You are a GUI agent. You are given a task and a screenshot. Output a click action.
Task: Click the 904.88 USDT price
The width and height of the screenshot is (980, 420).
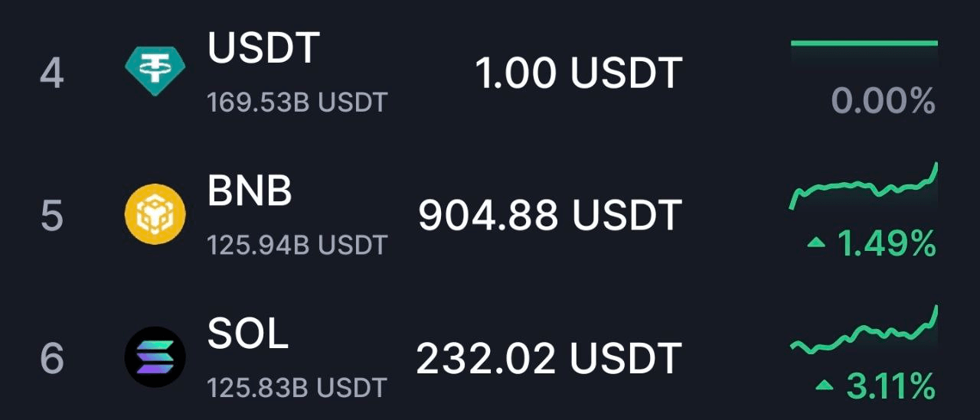pyautogui.click(x=550, y=216)
